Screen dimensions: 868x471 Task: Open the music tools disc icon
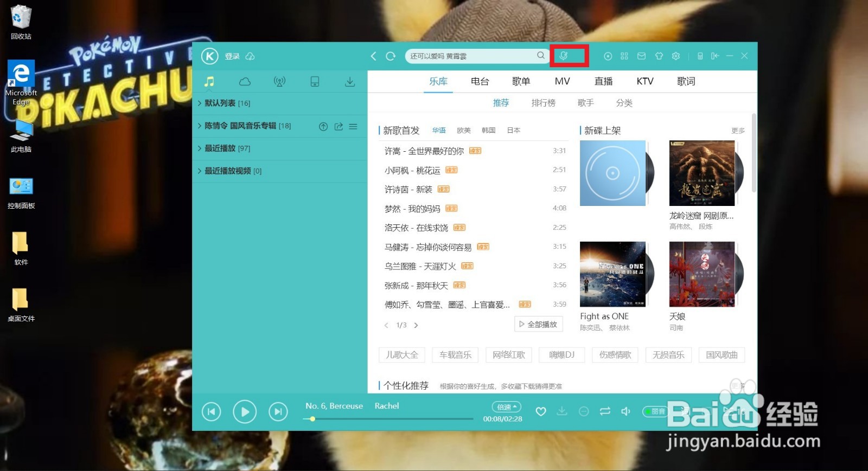click(x=608, y=56)
